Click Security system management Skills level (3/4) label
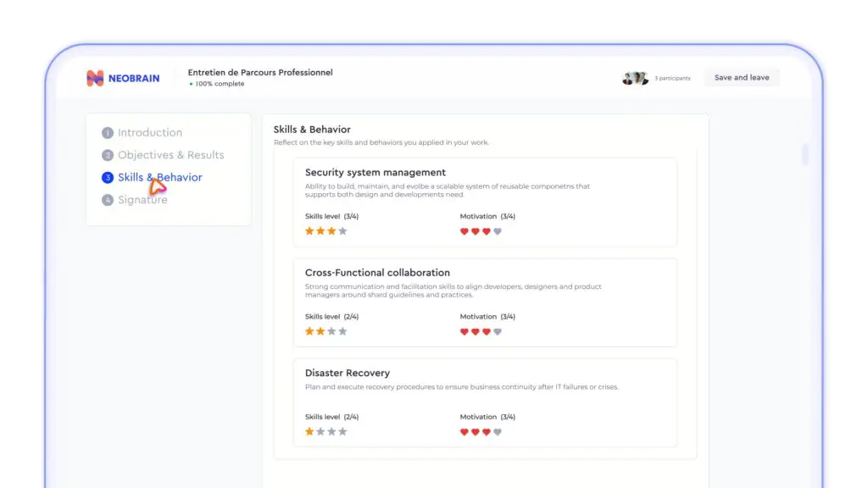The width and height of the screenshot is (868, 488). [x=331, y=216]
